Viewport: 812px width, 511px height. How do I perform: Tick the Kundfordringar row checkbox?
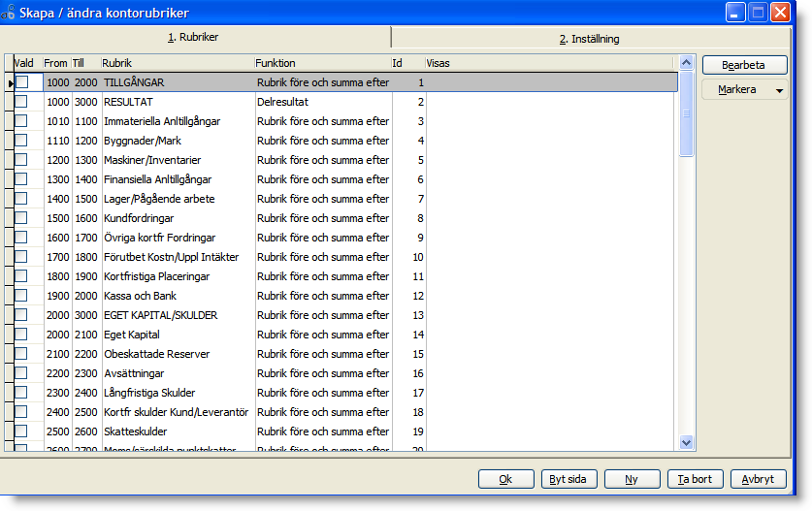(x=21, y=218)
